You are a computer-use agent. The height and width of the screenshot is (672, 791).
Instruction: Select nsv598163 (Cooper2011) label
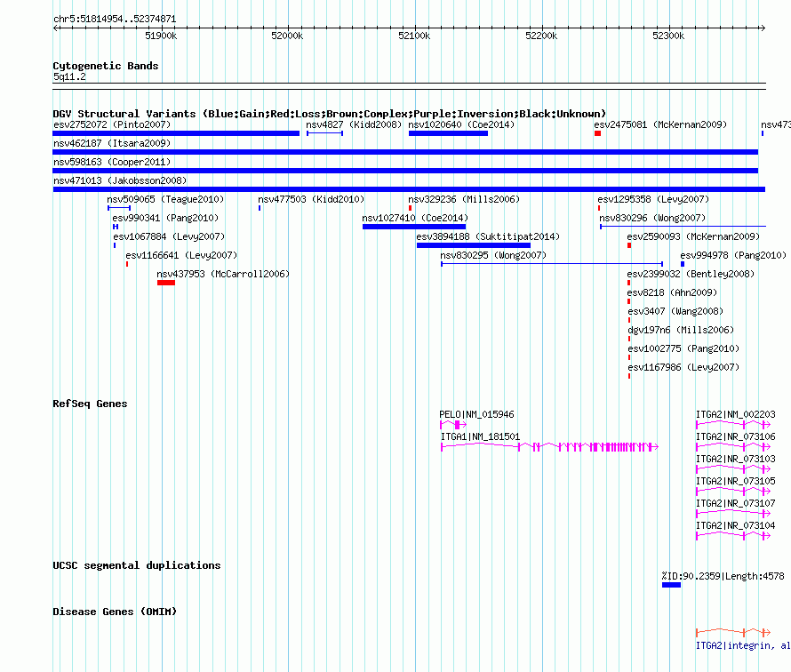click(112, 162)
